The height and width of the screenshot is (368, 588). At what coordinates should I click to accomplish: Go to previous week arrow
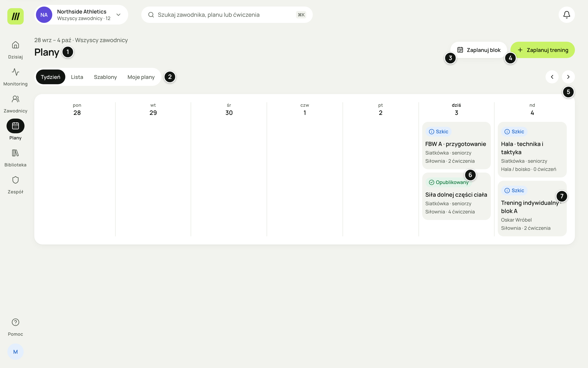click(x=552, y=77)
